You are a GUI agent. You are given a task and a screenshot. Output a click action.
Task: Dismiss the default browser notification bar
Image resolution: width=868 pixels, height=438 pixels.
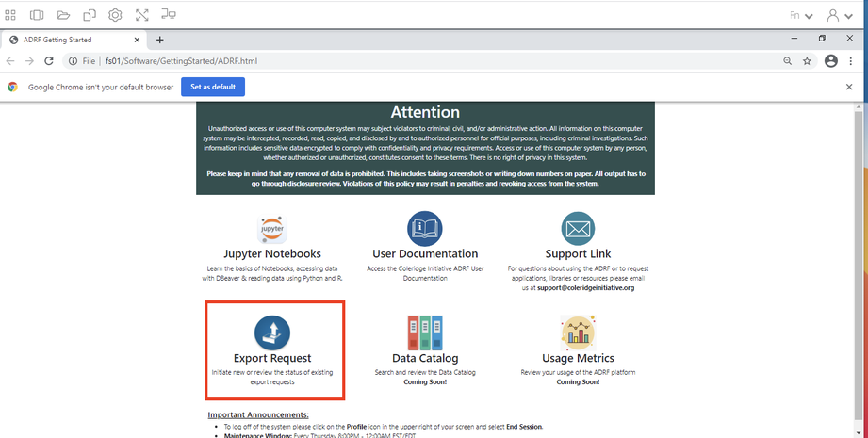pyautogui.click(x=849, y=87)
